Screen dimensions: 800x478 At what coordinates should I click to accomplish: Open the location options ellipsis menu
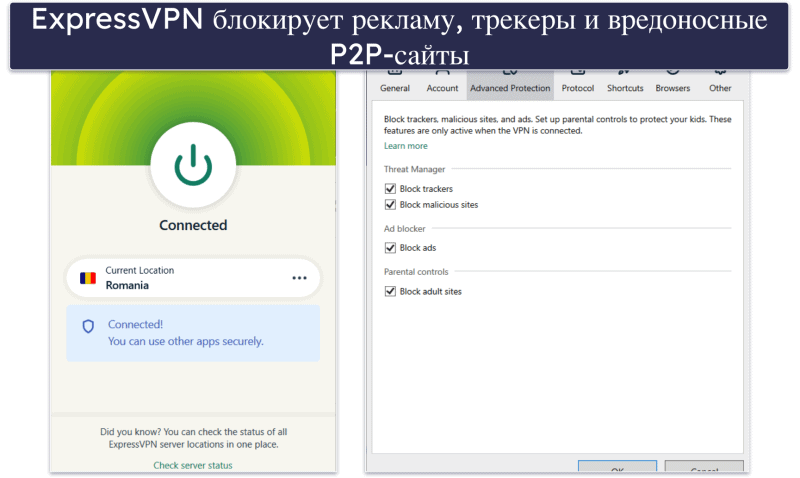[299, 278]
